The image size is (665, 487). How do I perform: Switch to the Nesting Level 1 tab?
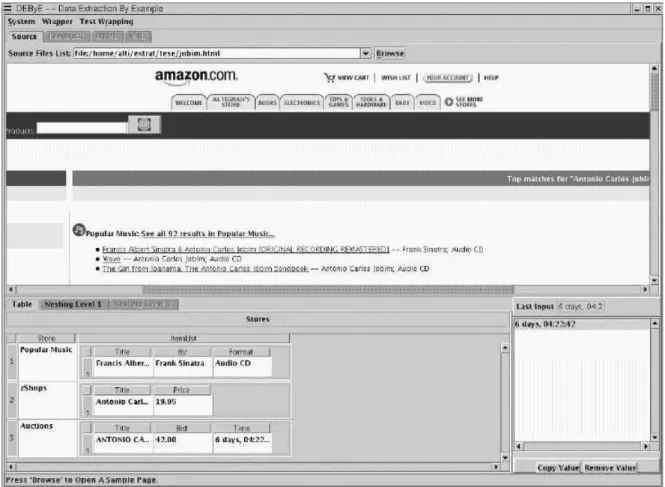(x=73, y=304)
